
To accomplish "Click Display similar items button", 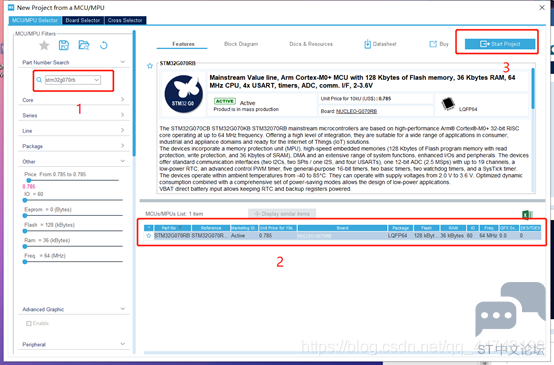I will 282,214.
